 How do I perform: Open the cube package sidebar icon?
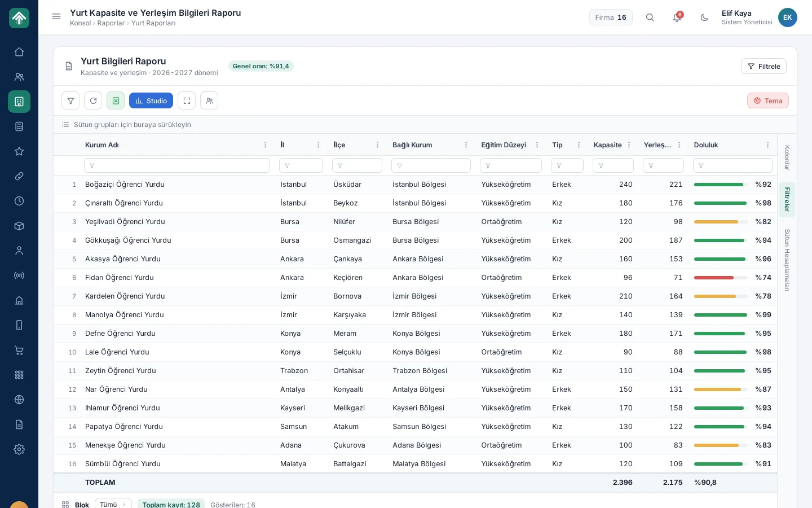click(19, 226)
